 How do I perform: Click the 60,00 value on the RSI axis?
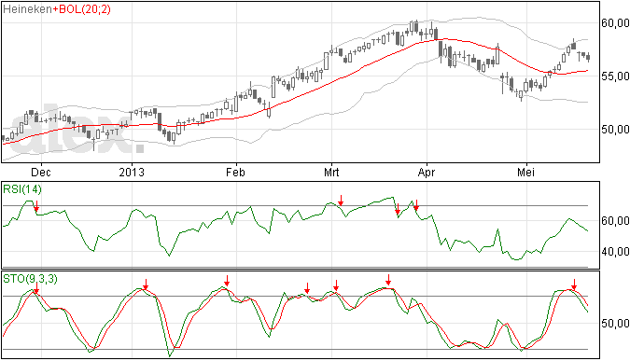(615, 221)
